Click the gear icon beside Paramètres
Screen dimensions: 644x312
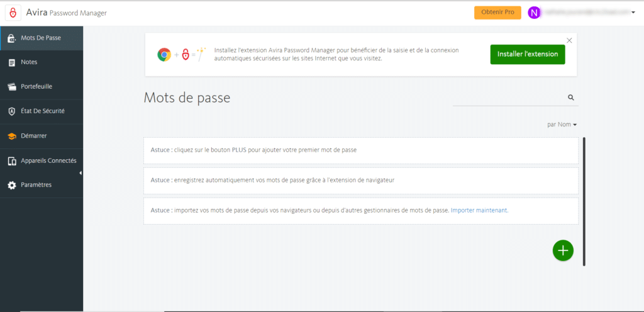coord(12,186)
